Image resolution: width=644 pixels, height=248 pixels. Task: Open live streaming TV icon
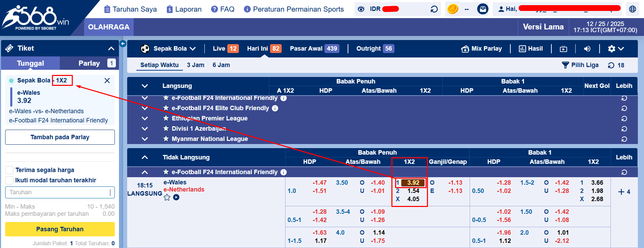[563, 49]
